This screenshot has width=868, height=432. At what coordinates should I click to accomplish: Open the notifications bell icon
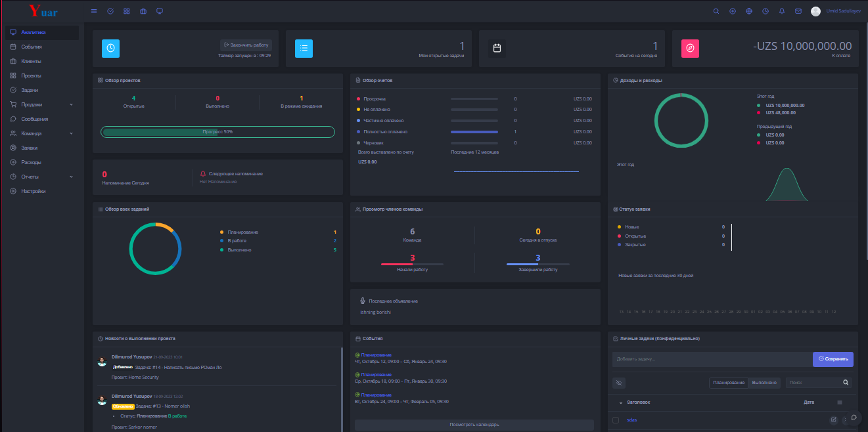782,11
